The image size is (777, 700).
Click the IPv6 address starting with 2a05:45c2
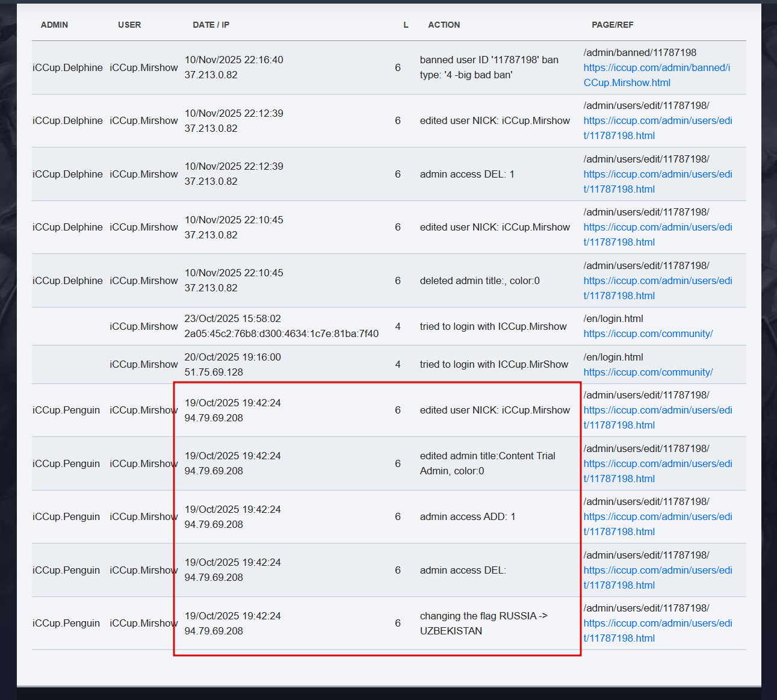(x=282, y=334)
